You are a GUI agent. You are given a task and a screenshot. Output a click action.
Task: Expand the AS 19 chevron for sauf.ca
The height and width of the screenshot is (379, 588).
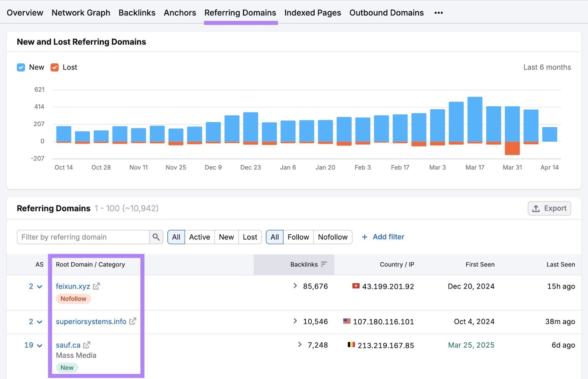[39, 345]
